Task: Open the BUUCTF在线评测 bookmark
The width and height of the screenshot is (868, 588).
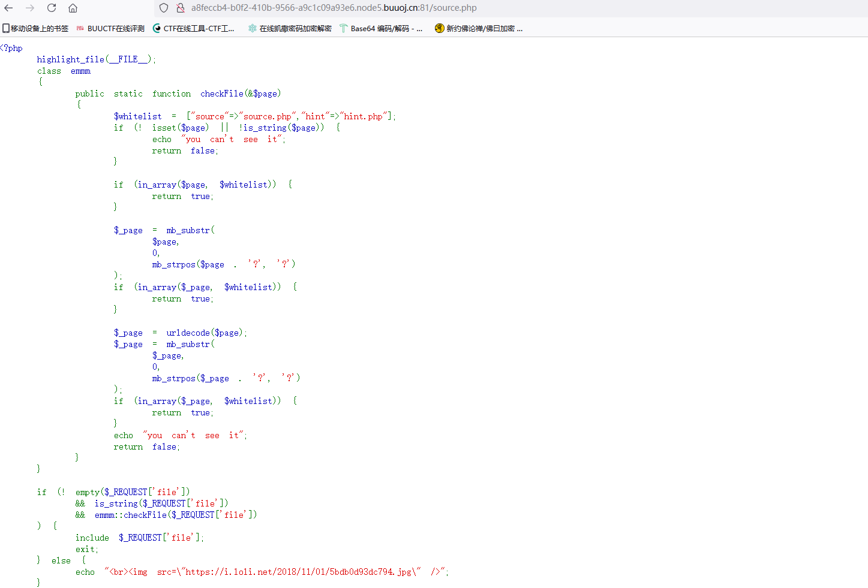Action: pos(110,28)
